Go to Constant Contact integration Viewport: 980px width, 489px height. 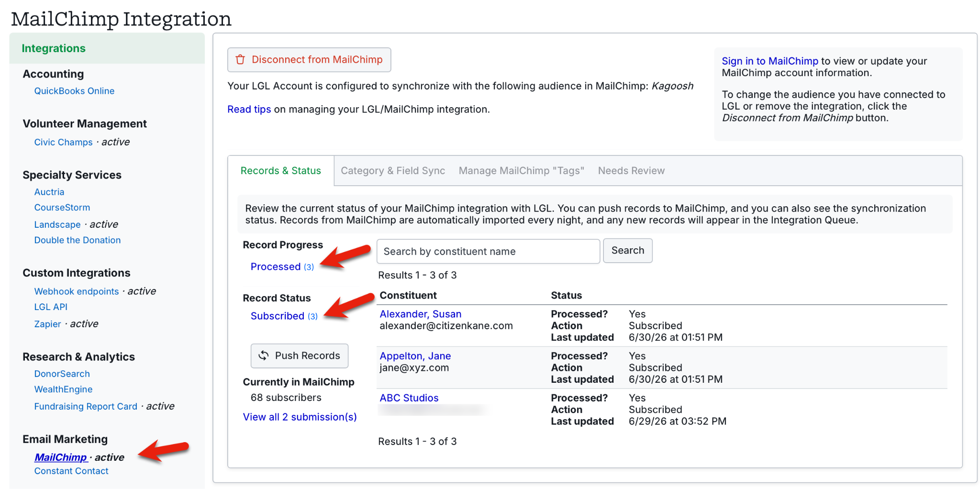coord(71,471)
